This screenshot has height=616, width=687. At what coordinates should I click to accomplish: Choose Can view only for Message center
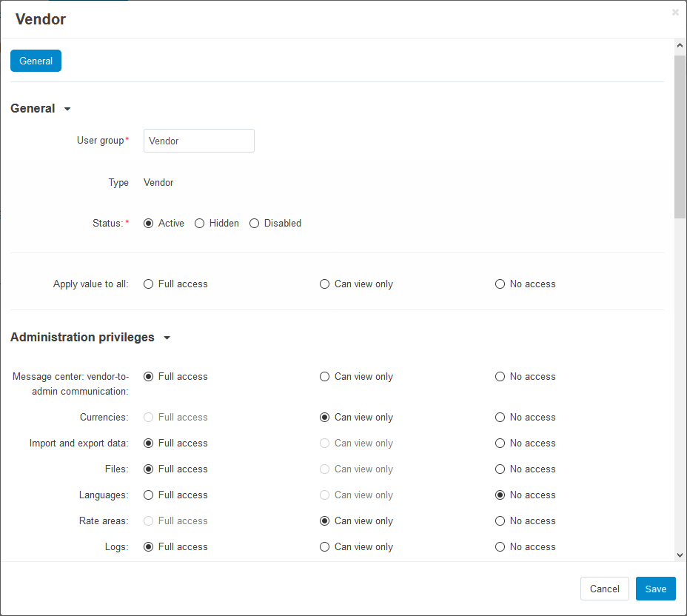325,376
